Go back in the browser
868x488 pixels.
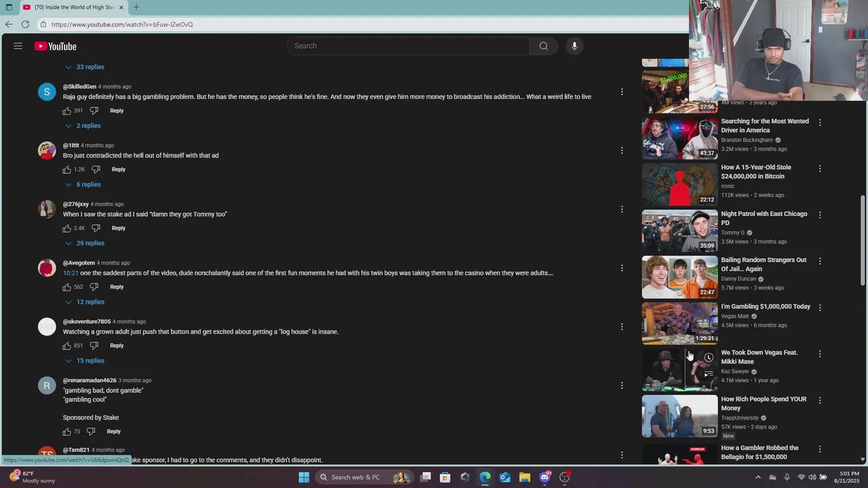[9, 24]
